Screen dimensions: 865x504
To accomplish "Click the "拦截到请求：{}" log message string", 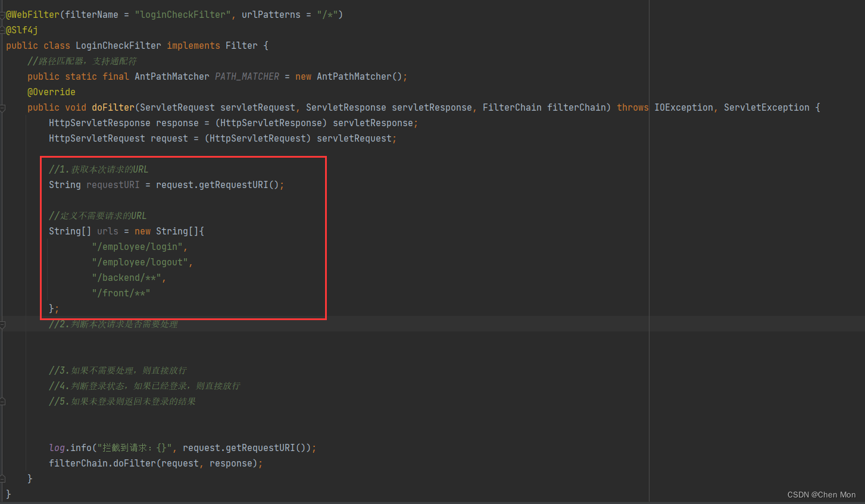I will (x=134, y=447).
